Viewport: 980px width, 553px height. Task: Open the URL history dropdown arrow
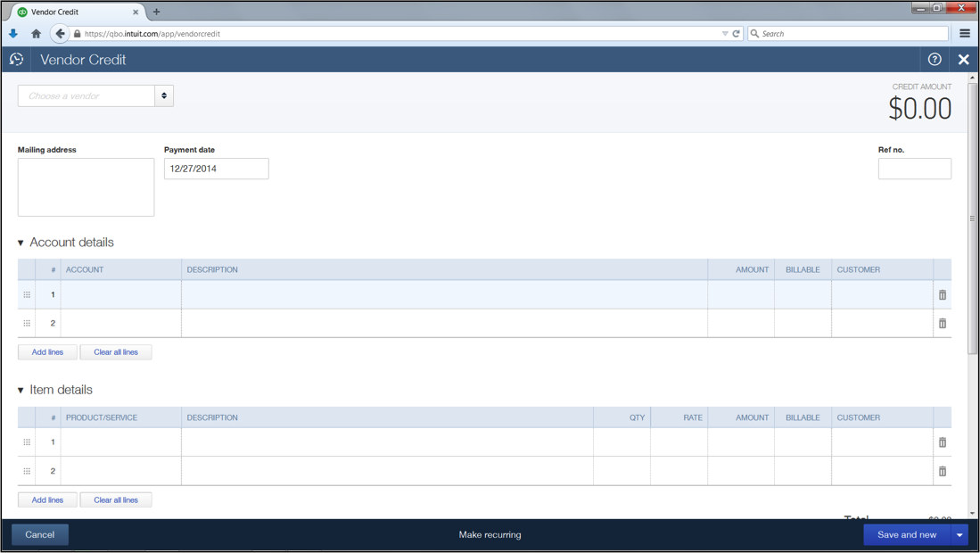tap(725, 34)
